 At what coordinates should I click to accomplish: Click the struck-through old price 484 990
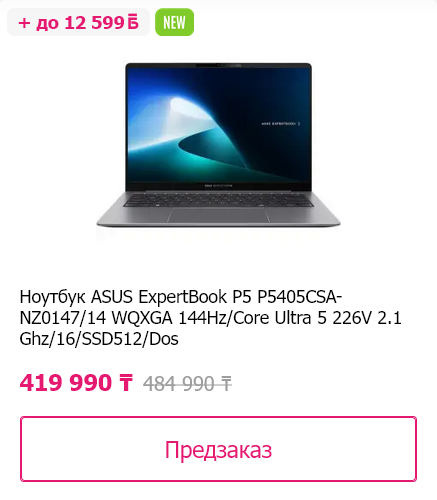[187, 383]
